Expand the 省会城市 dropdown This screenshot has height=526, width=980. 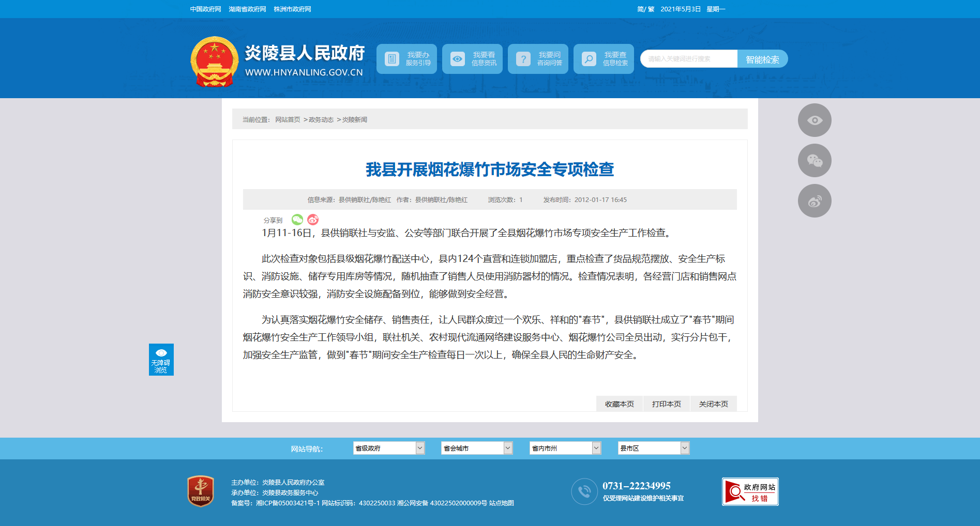tap(477, 448)
